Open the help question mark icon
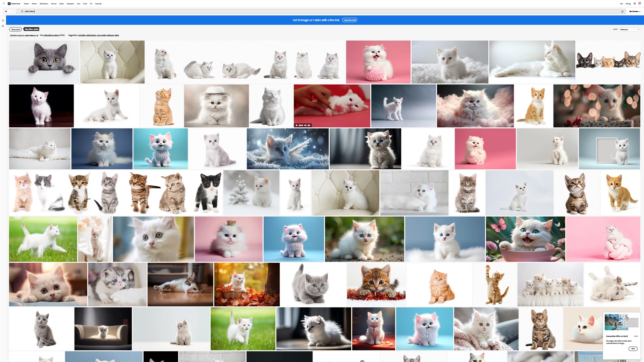644x362 pixels. 635,4
